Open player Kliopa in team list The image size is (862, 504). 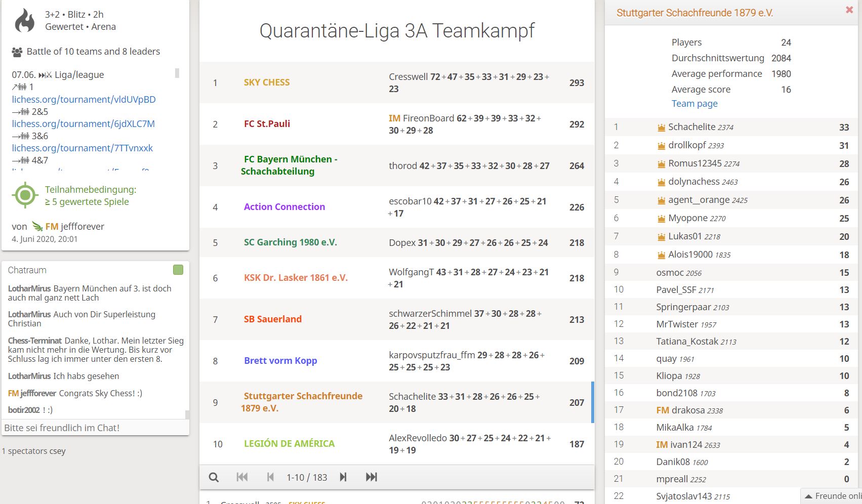point(678,376)
